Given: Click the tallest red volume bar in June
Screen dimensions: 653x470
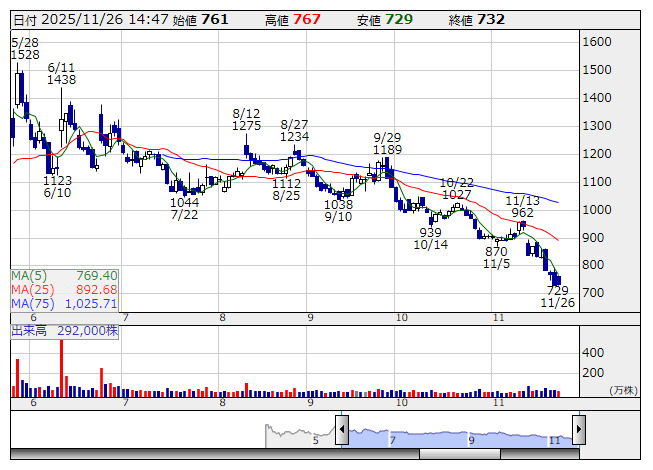Looking at the screenshot, I should pyautogui.click(x=62, y=368).
